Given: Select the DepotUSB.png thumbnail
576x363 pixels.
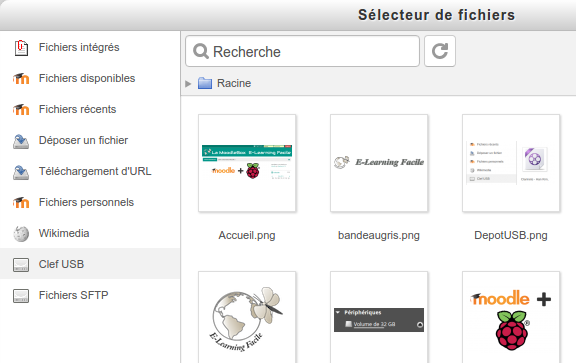Looking at the screenshot, I should 511,163.
